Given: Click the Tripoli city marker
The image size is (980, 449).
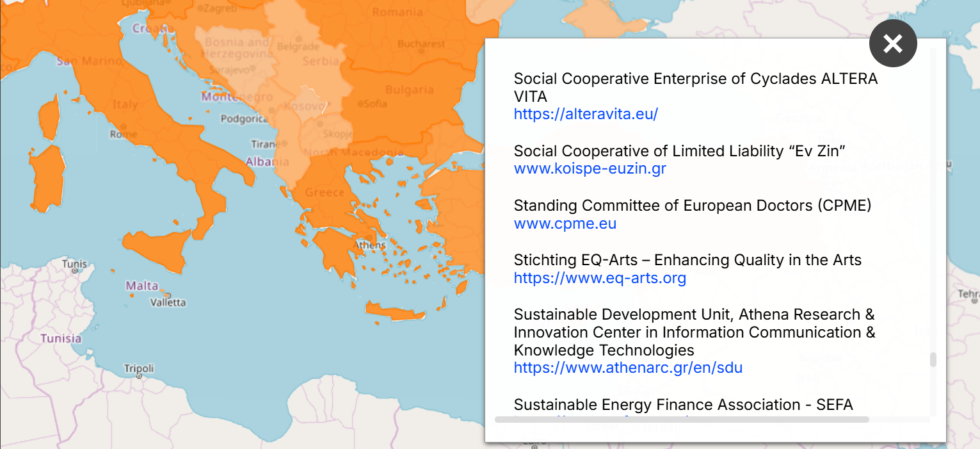Looking at the screenshot, I should pos(139,376).
